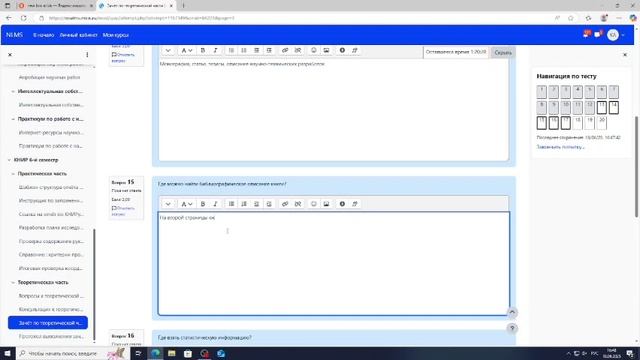640x360 pixels.
Task: Click into the upper question answer text area
Action: click(x=333, y=109)
